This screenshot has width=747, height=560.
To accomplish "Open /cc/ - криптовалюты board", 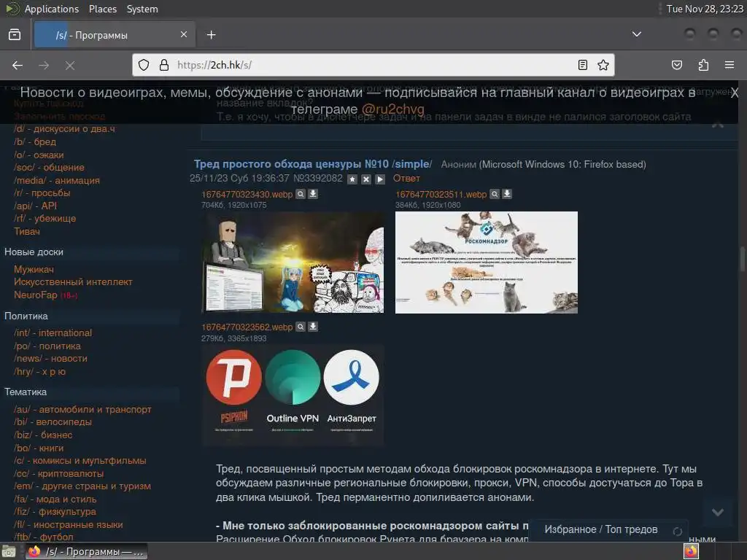I will click(x=58, y=474).
